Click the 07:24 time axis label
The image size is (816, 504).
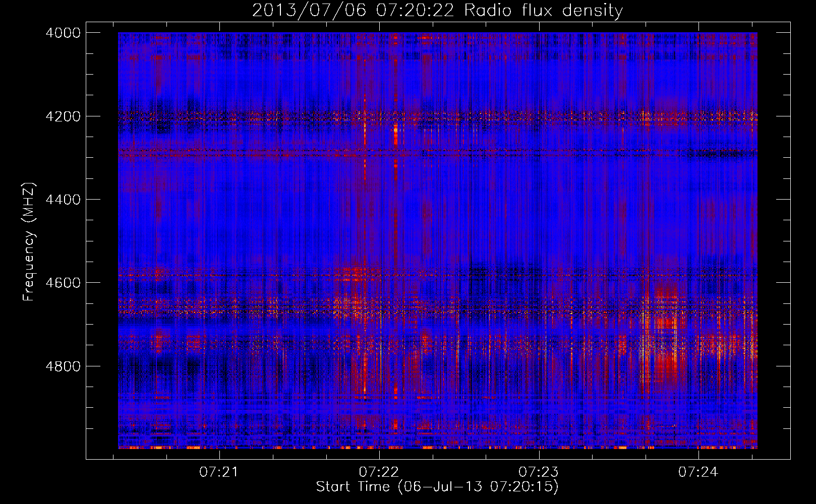698,472
